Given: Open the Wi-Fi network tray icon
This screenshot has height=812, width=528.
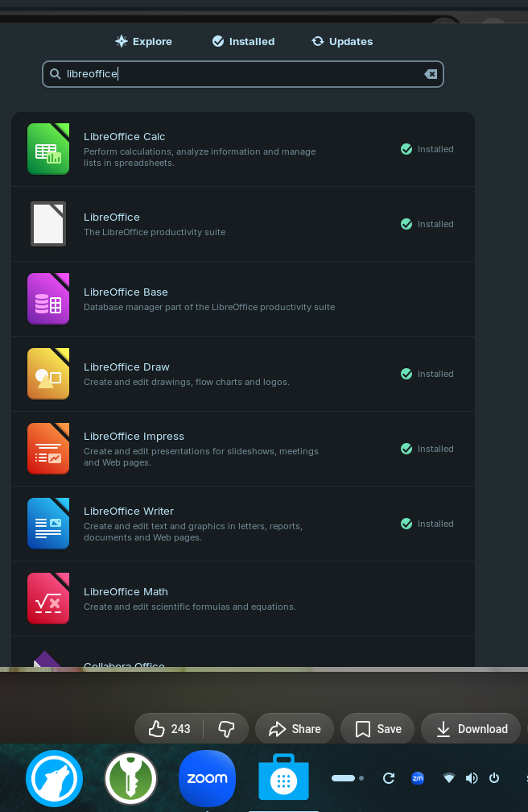Looking at the screenshot, I should (x=449, y=778).
